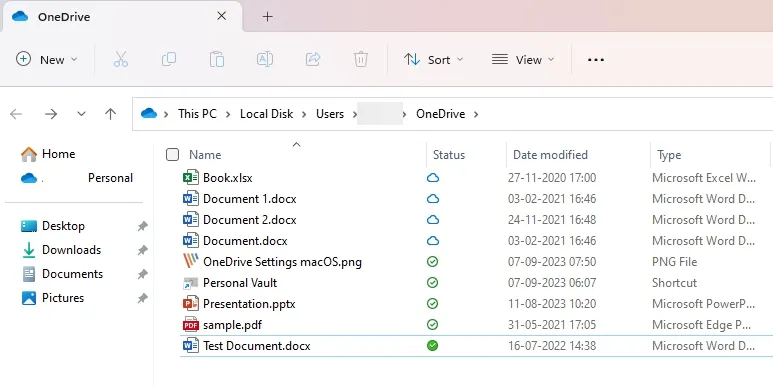This screenshot has width=773, height=386.
Task: Click the OneDrive cloud icon in address bar
Action: click(149, 114)
